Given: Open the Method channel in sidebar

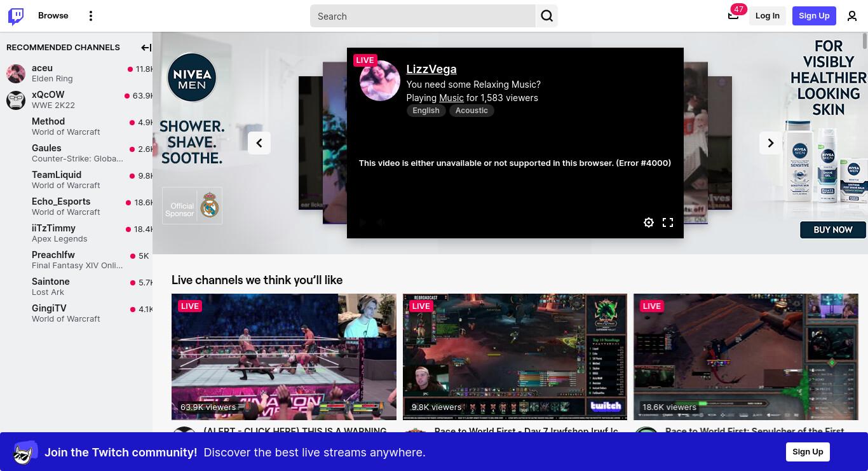Looking at the screenshot, I should coord(76,126).
